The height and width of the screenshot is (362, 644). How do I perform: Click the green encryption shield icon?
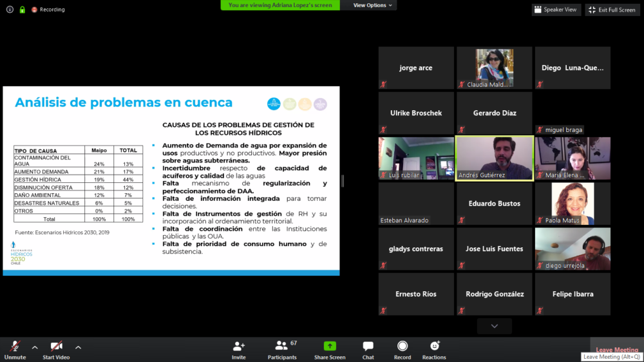(23, 10)
